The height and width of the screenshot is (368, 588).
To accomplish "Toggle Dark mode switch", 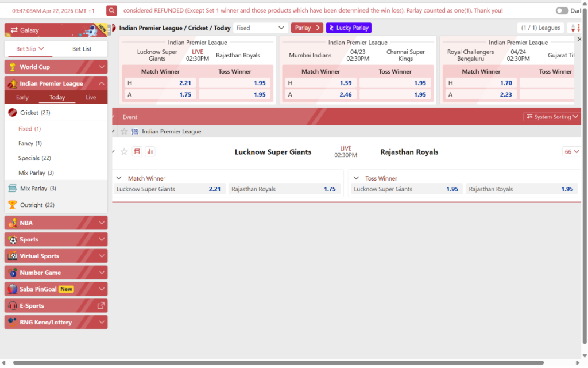I will coord(562,11).
